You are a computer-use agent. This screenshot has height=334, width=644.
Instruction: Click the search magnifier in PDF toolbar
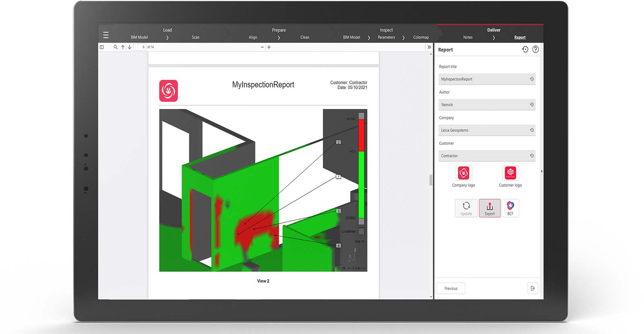click(116, 47)
